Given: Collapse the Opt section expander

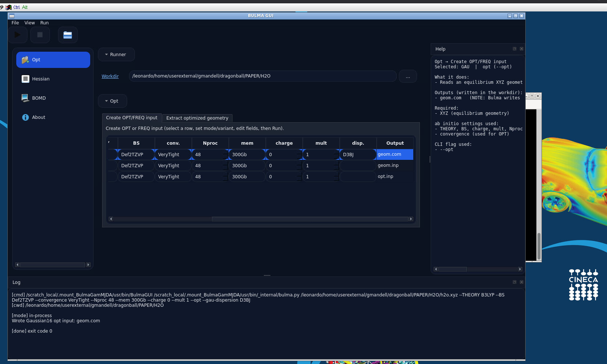Looking at the screenshot, I should click(112, 101).
